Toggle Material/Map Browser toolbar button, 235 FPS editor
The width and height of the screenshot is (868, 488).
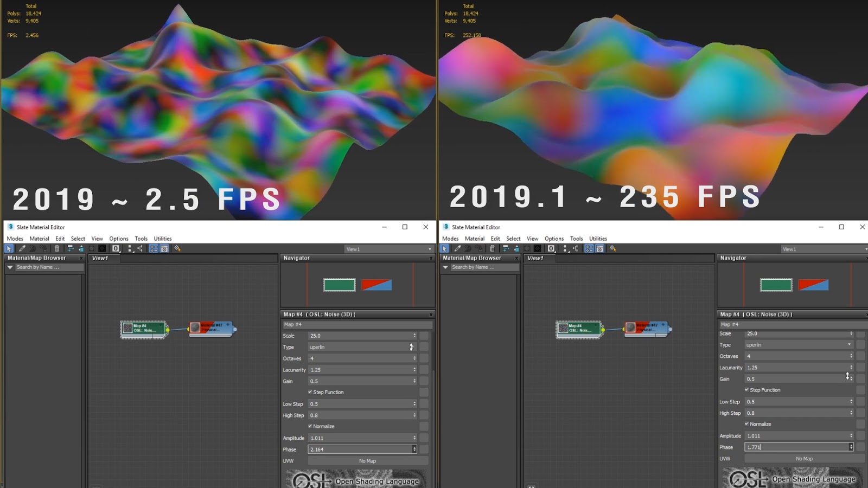pyautogui.click(x=589, y=248)
